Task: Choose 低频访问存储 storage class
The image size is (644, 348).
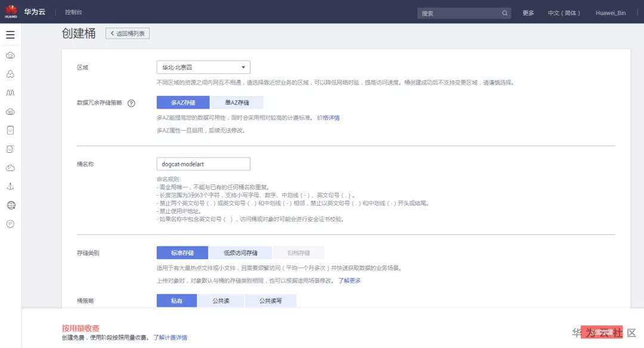Action: 240,252
